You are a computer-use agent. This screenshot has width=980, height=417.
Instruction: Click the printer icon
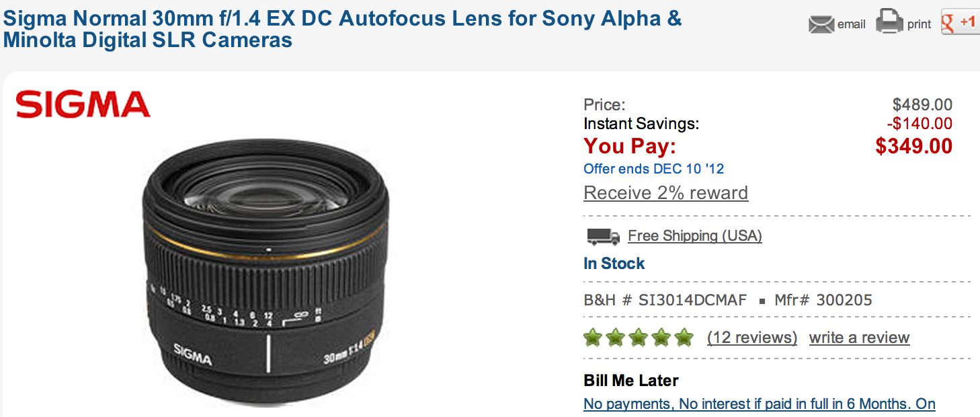point(889,22)
